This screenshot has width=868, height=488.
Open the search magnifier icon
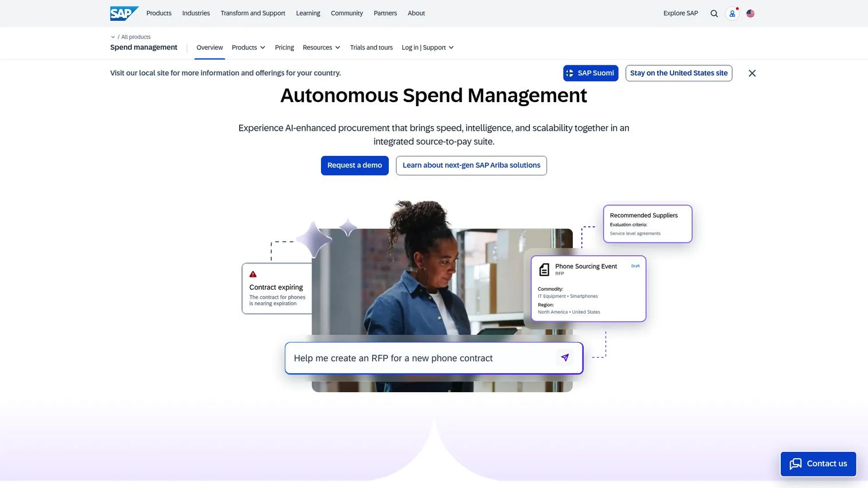pos(714,14)
